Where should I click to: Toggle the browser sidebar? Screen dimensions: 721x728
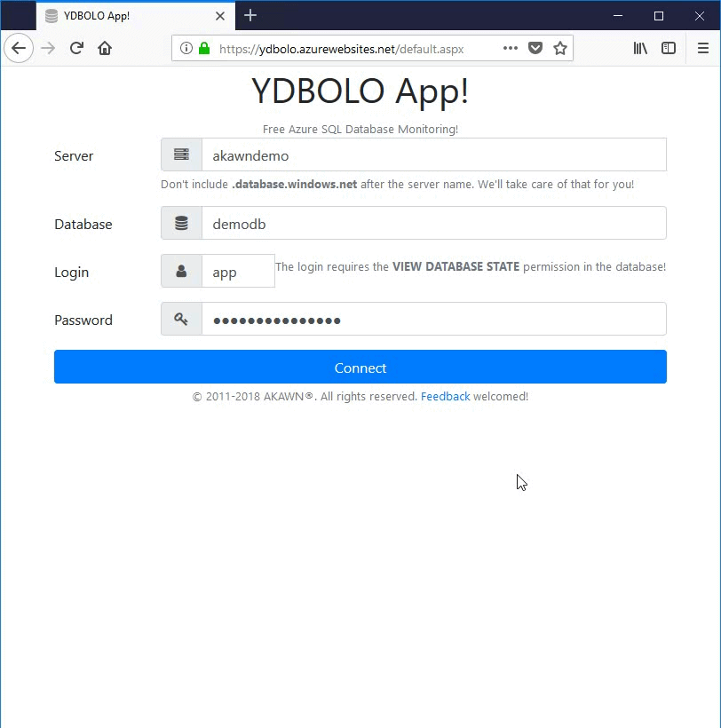[669, 48]
